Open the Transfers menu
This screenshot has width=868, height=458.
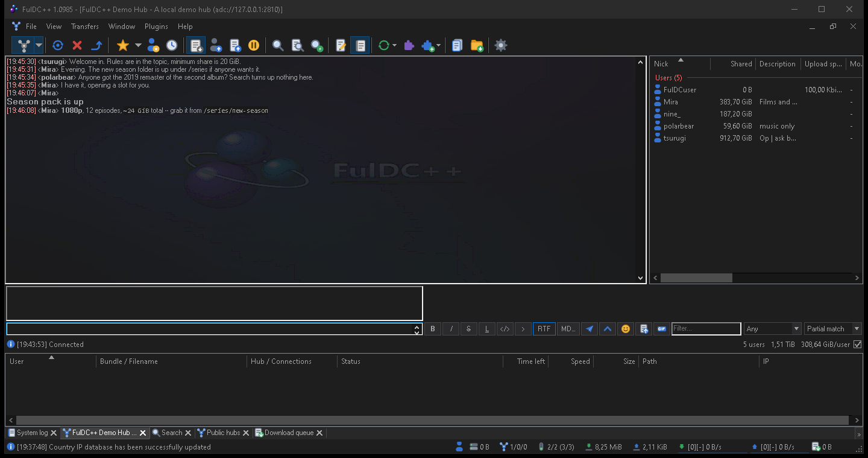[85, 27]
